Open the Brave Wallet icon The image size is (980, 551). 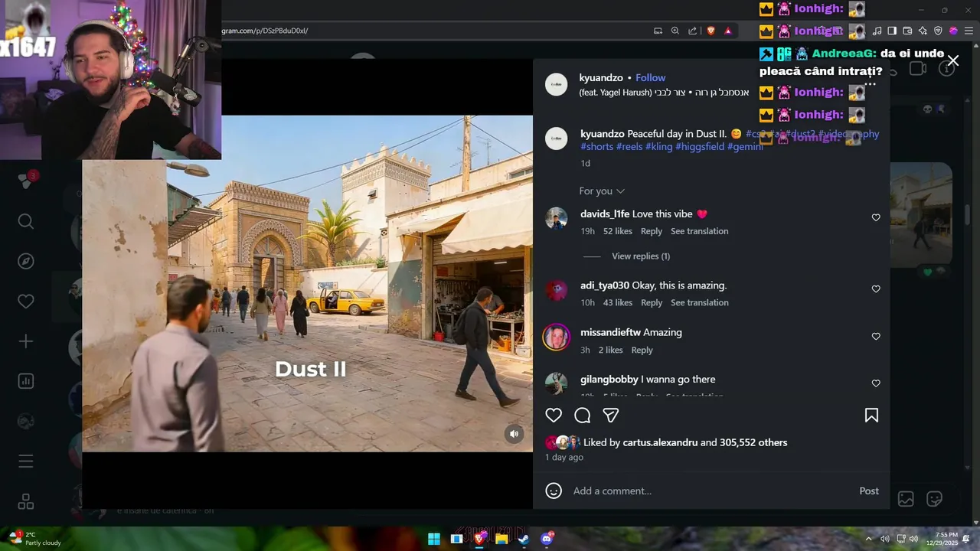click(x=907, y=31)
